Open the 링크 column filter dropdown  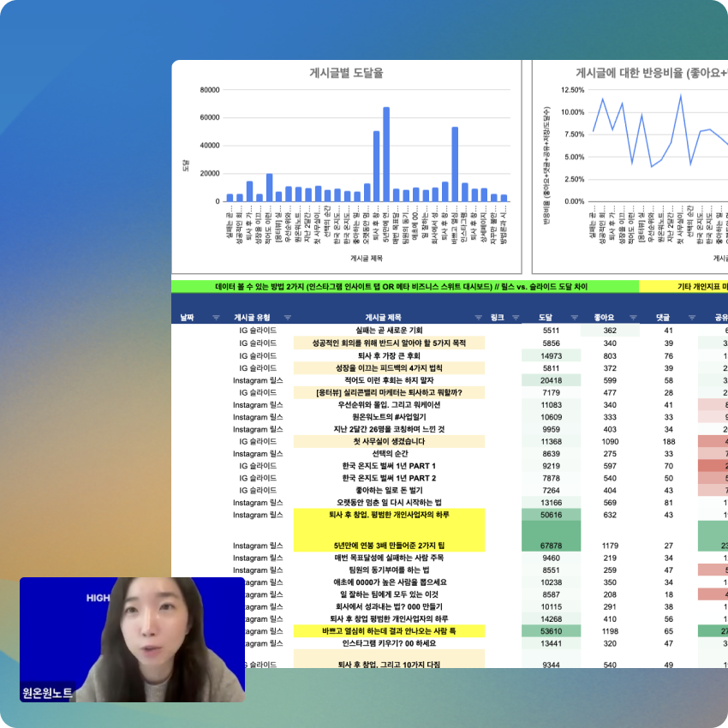point(516,318)
